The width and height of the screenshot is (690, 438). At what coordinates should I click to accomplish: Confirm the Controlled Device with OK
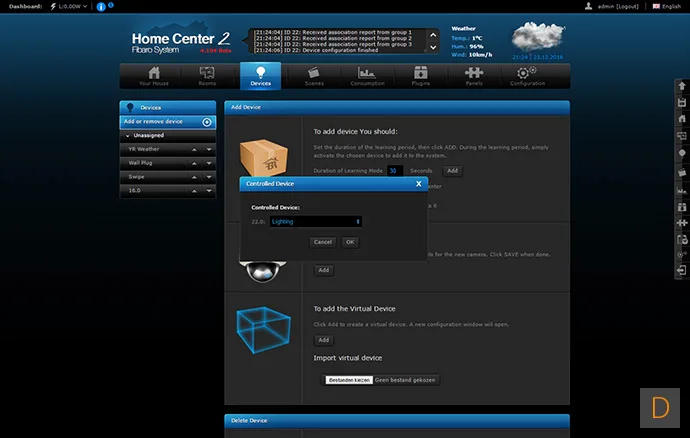click(350, 242)
